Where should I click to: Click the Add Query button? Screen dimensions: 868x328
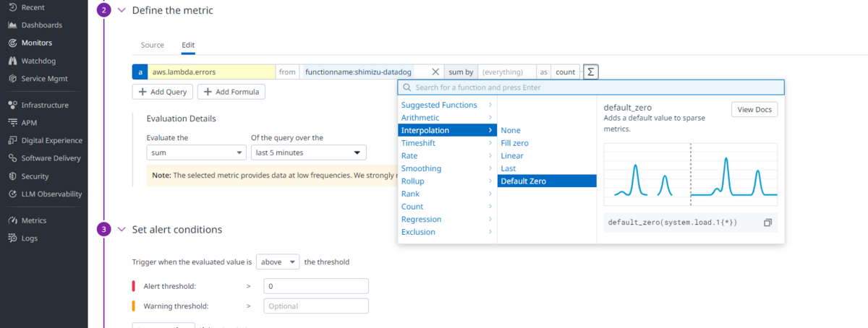(163, 92)
